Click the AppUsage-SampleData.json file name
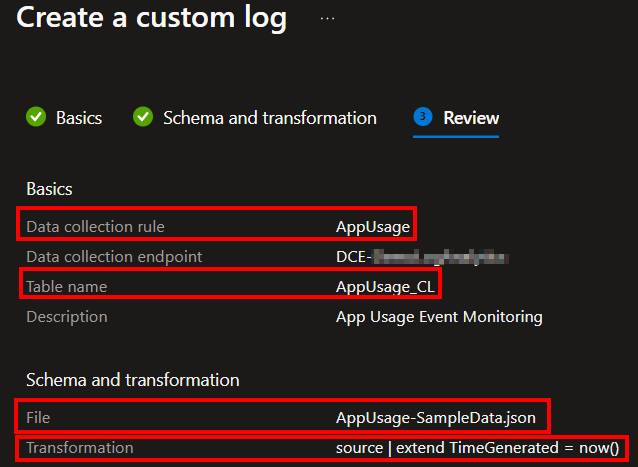 click(x=441, y=417)
